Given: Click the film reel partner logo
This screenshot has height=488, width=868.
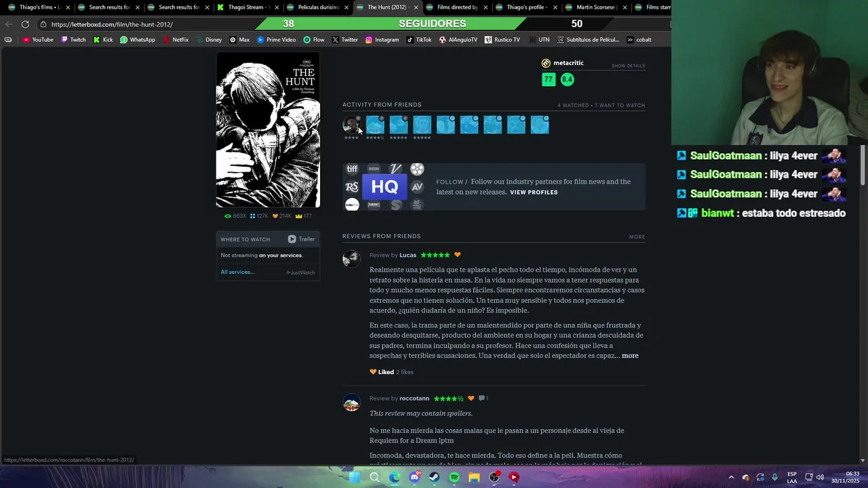Looking at the screenshot, I should click(x=417, y=169).
